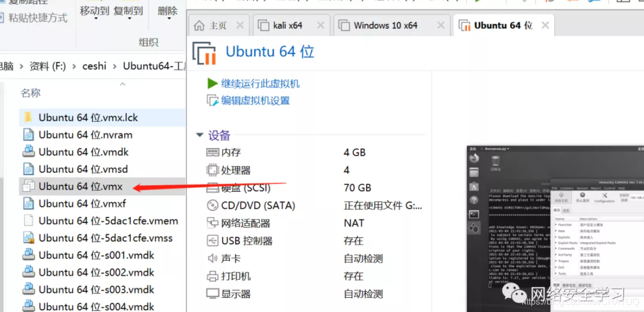Click the home icon on 主页 tab
644x312 pixels.
pos(199,26)
